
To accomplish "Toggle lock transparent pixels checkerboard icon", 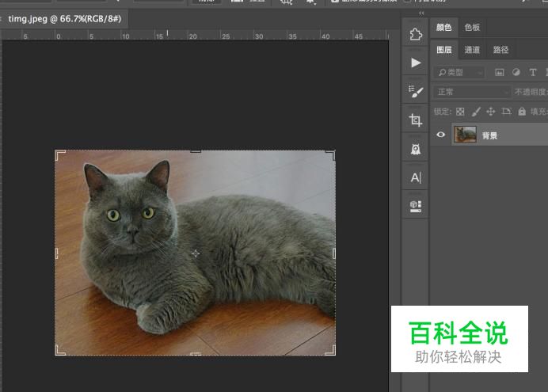I will pyautogui.click(x=460, y=112).
